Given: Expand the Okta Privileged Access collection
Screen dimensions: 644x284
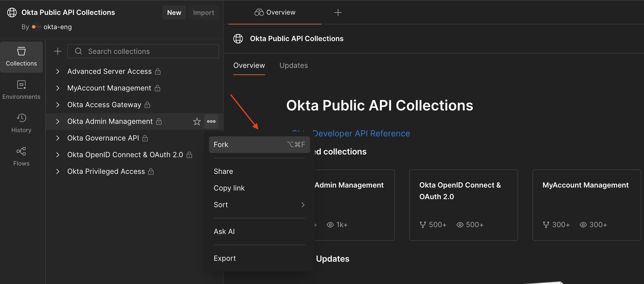Looking at the screenshot, I should pyautogui.click(x=58, y=171).
